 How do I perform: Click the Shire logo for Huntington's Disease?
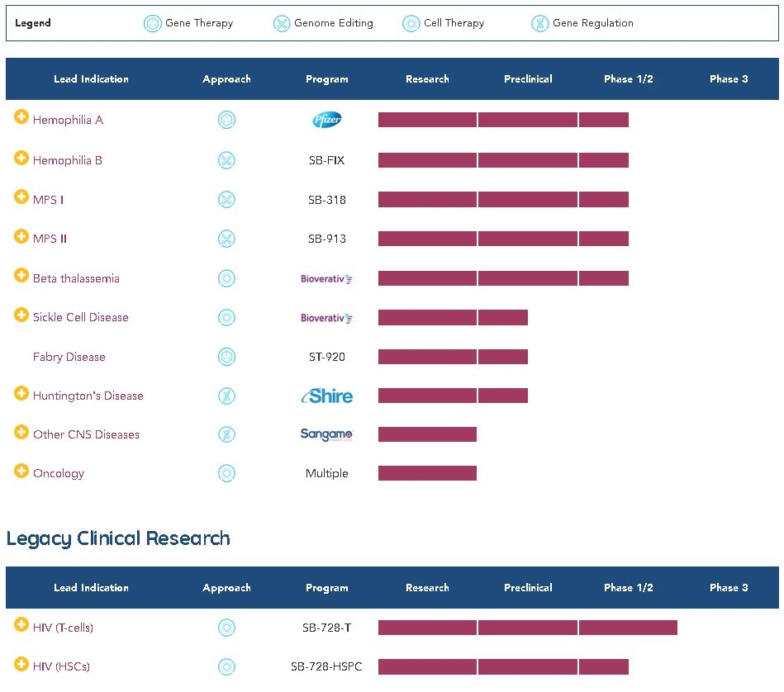(326, 396)
